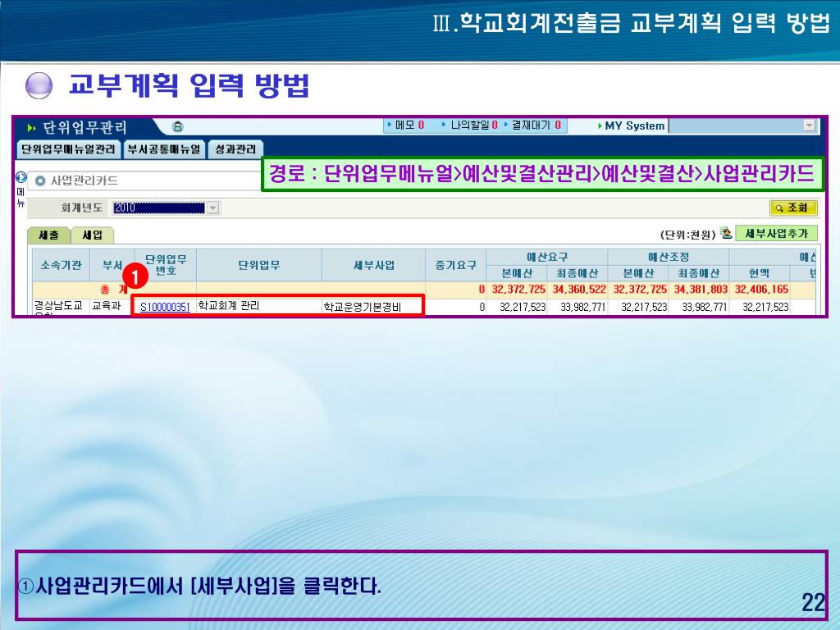Click the 부서 column header
This screenshot has height=630, width=840.
tap(112, 265)
